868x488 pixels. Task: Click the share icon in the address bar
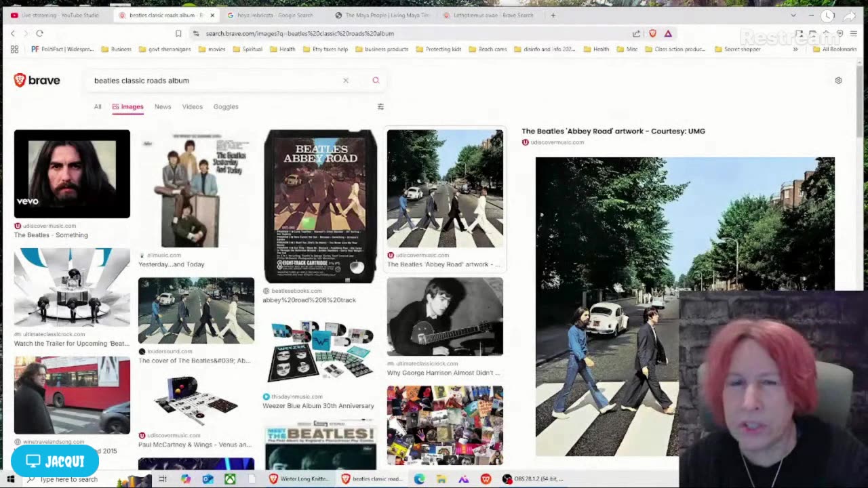click(x=636, y=33)
